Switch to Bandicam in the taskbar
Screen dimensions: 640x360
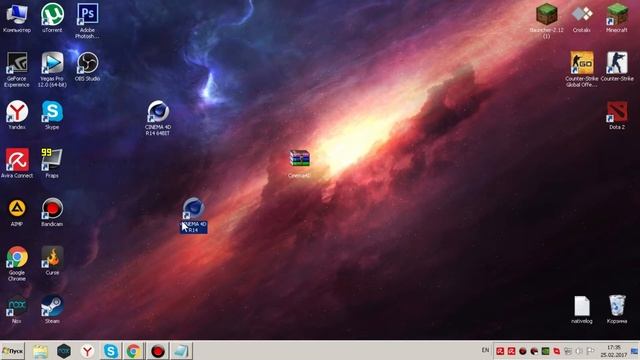tap(158, 351)
